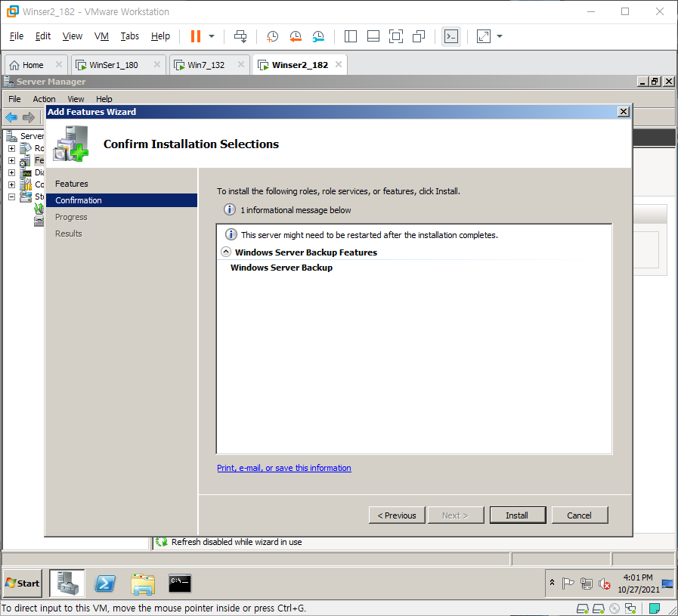Select the Features step in wizard sidebar
This screenshot has height=616, width=678.
(72, 184)
